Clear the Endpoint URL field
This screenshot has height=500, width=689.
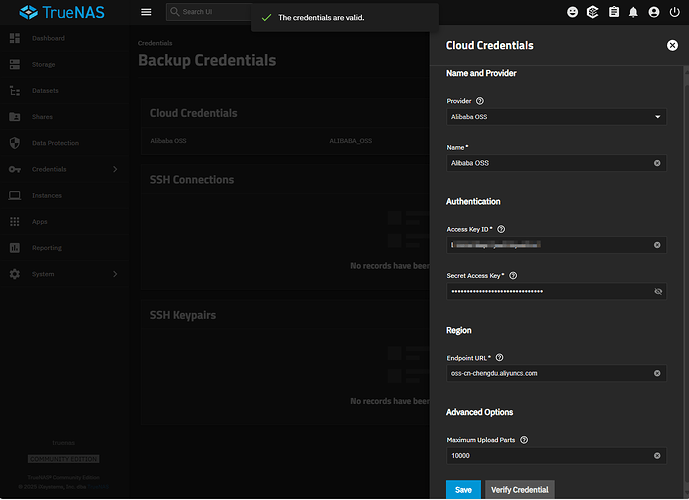pyautogui.click(x=657, y=373)
